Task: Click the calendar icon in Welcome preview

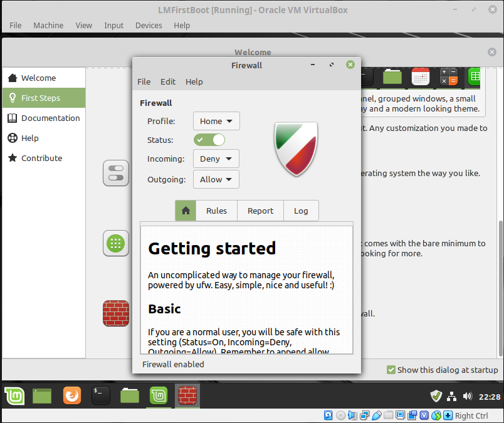Action: (x=421, y=77)
